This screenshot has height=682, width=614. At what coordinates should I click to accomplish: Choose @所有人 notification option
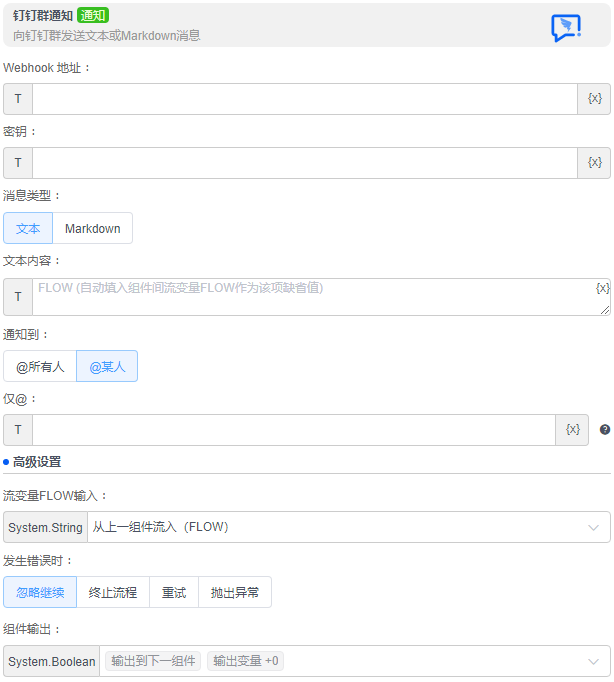(x=40, y=367)
